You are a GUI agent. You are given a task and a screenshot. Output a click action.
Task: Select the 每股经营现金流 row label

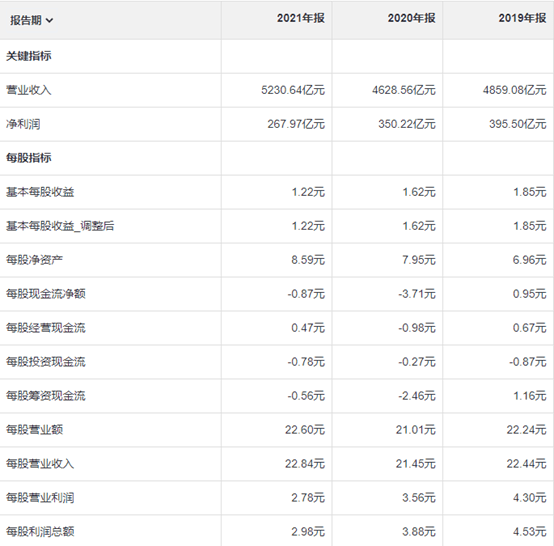click(x=46, y=328)
